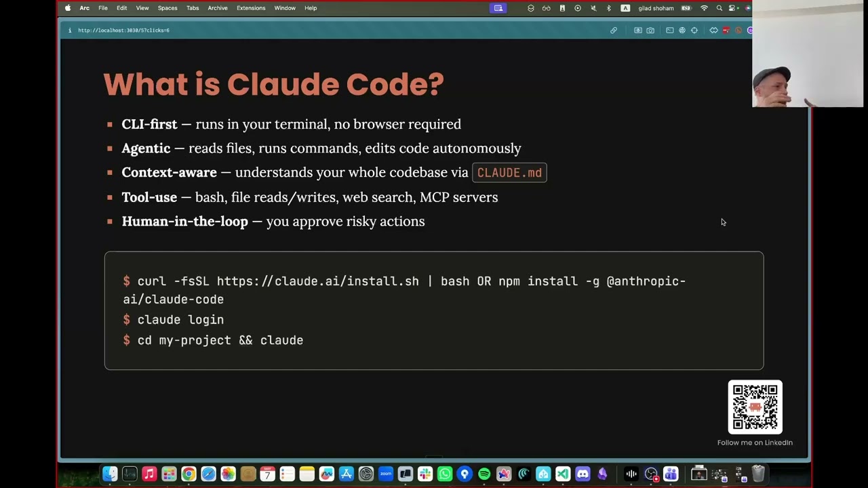
Task: Open Notes from the dock
Action: pos(307,474)
